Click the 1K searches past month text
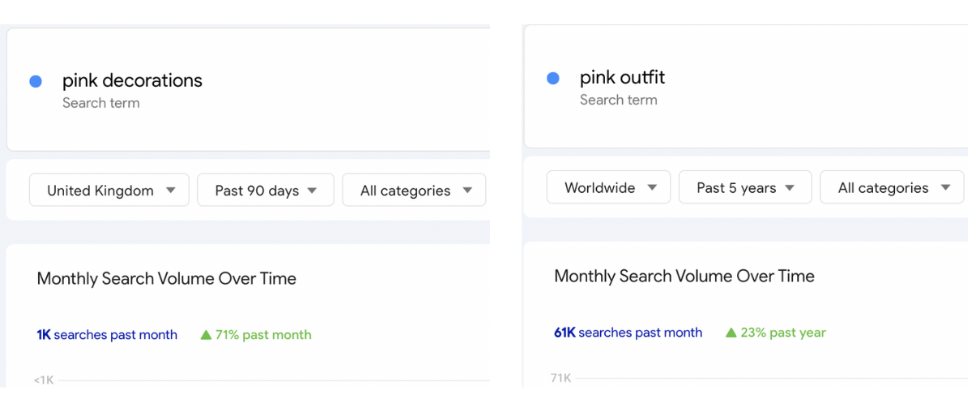 (107, 335)
